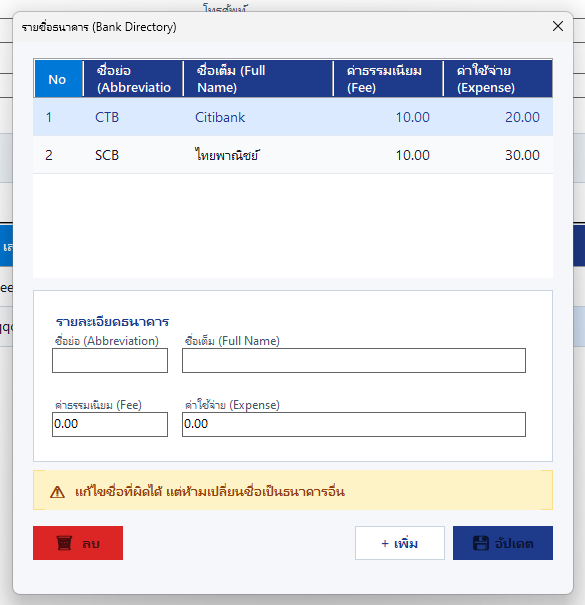Click the warning message about bank names
This screenshot has height=605, width=585.
[210, 492]
